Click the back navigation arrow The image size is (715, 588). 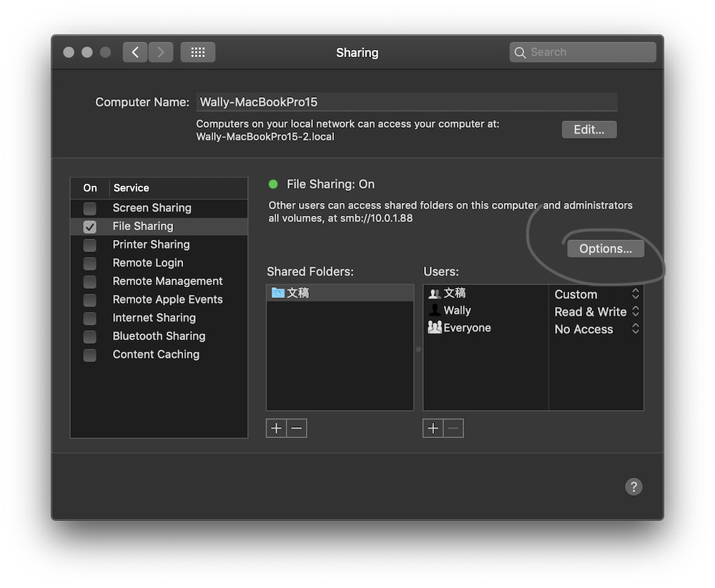[135, 52]
